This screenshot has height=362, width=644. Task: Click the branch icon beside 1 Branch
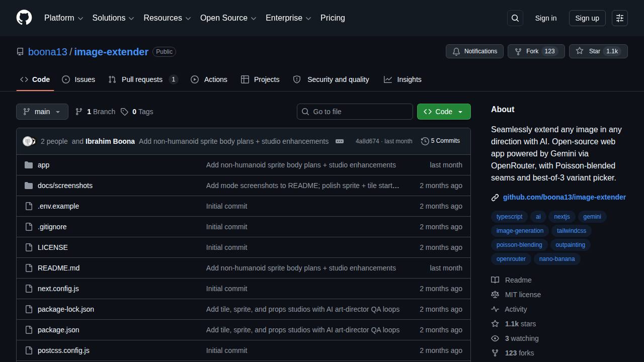click(79, 112)
